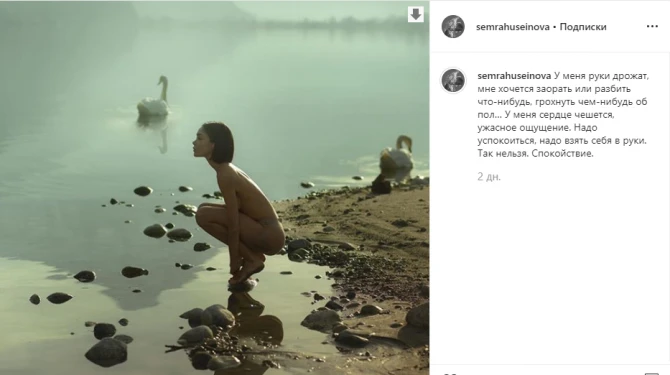The image size is (670, 375).
Task: Open the post permalink via 2 дн.
Action: click(x=489, y=177)
